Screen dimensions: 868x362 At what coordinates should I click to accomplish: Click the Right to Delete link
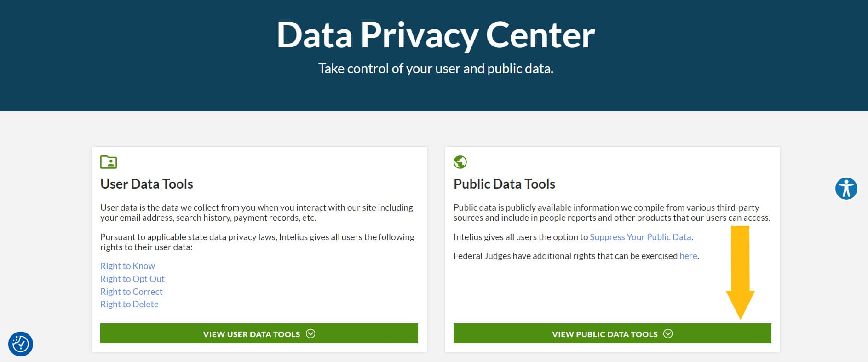click(x=129, y=304)
